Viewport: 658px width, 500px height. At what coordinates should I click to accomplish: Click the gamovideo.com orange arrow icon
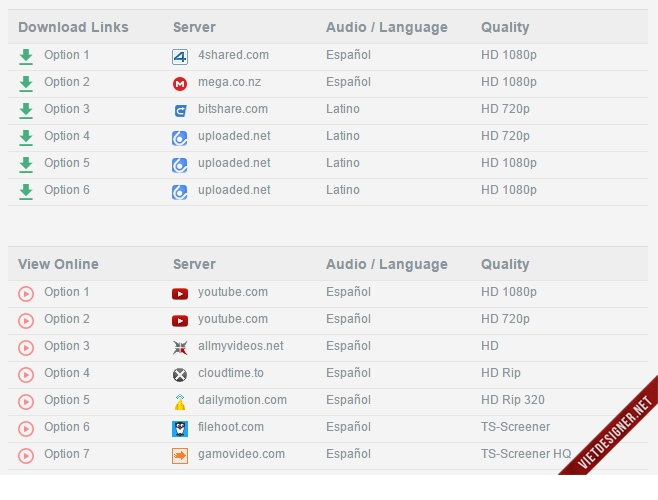[180, 455]
